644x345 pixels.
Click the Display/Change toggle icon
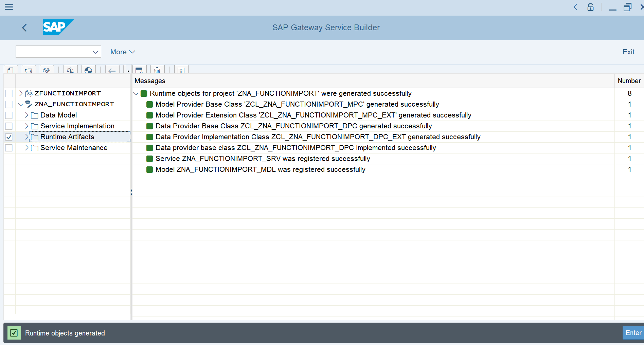(x=47, y=70)
